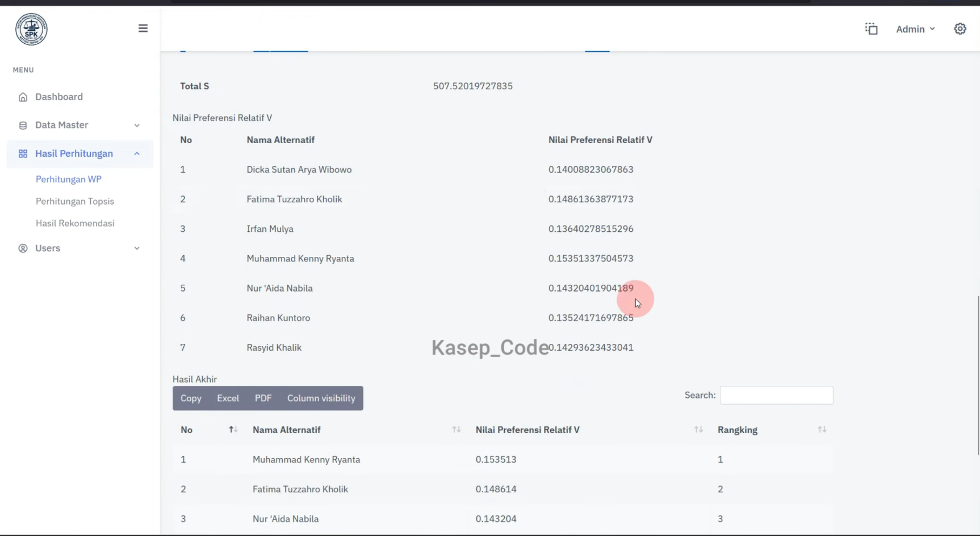Click value 0.14861363877173
Screen dimensions: 980x536
pos(591,199)
